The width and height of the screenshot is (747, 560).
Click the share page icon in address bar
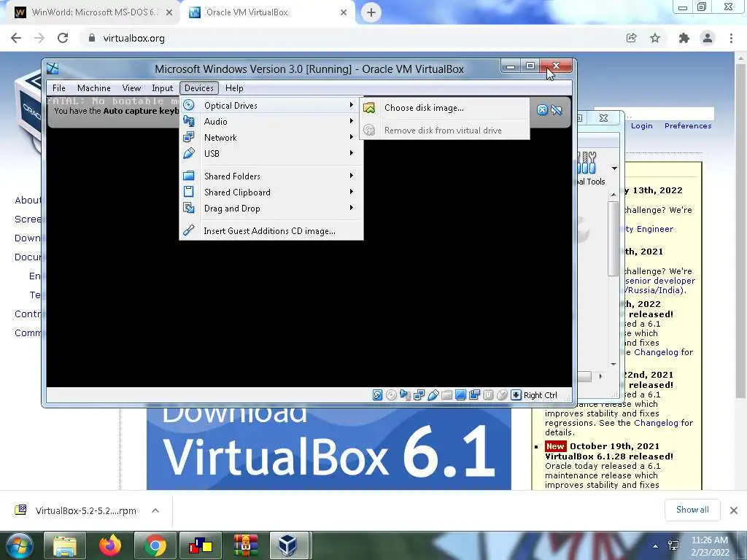632,38
